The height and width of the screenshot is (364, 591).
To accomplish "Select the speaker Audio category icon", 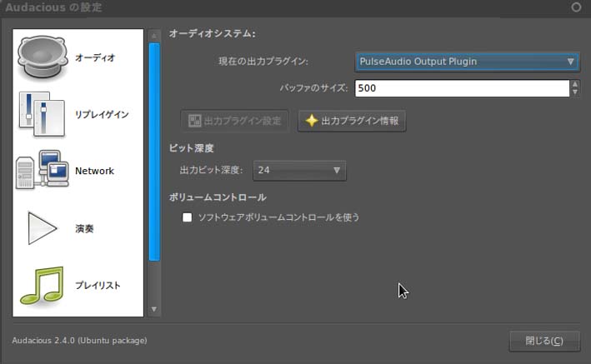I will 43,57.
